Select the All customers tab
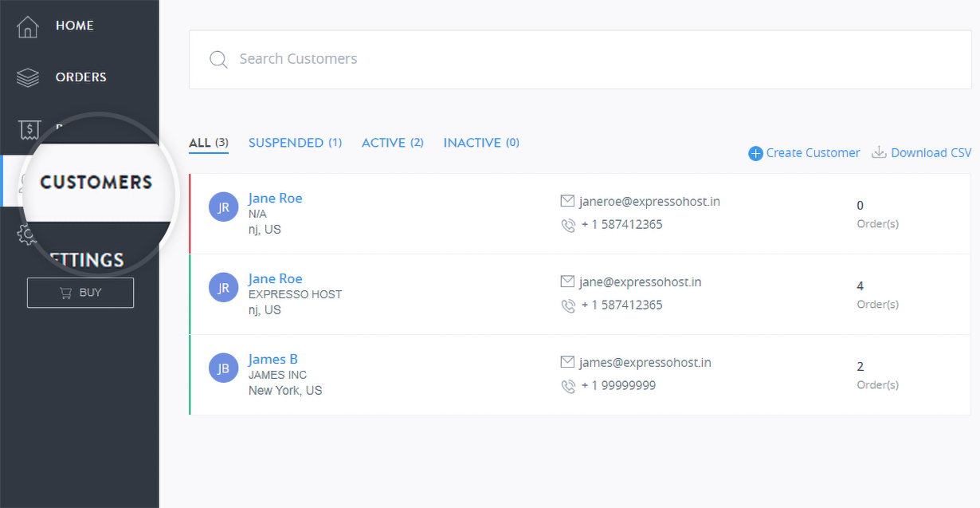The height and width of the screenshot is (508, 980). pos(208,143)
